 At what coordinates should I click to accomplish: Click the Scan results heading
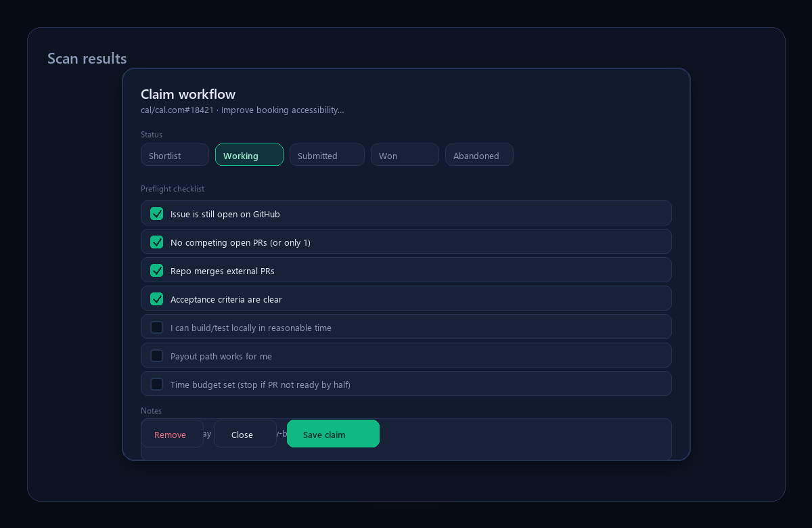pyautogui.click(x=87, y=58)
